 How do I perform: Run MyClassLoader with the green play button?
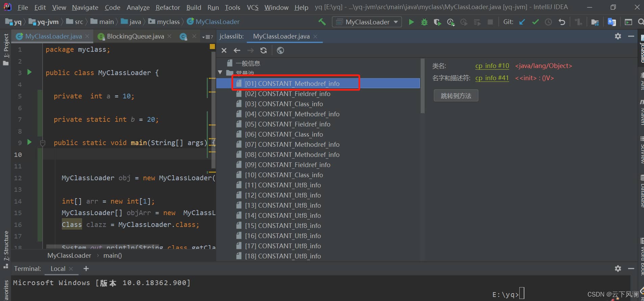click(411, 22)
